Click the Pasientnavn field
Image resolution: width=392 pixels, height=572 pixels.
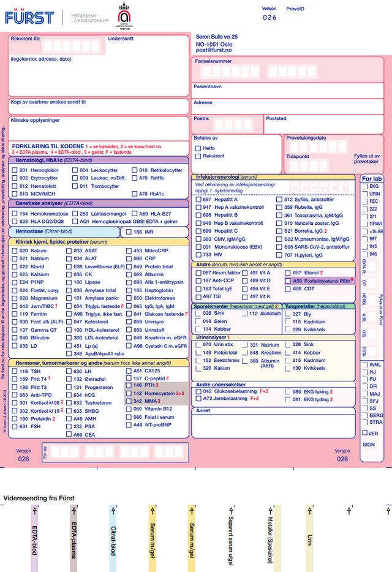(x=288, y=91)
